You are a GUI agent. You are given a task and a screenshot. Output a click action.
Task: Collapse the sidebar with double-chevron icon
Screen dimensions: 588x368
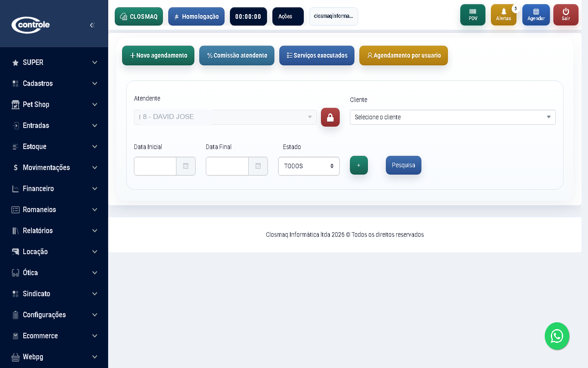pyautogui.click(x=92, y=25)
